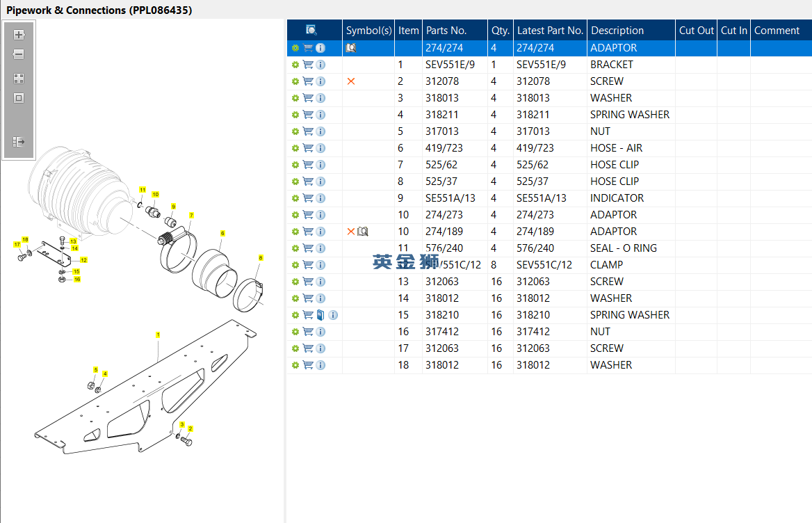Zoom in on the parts diagram
The width and height of the screenshot is (812, 523).
click(x=19, y=35)
